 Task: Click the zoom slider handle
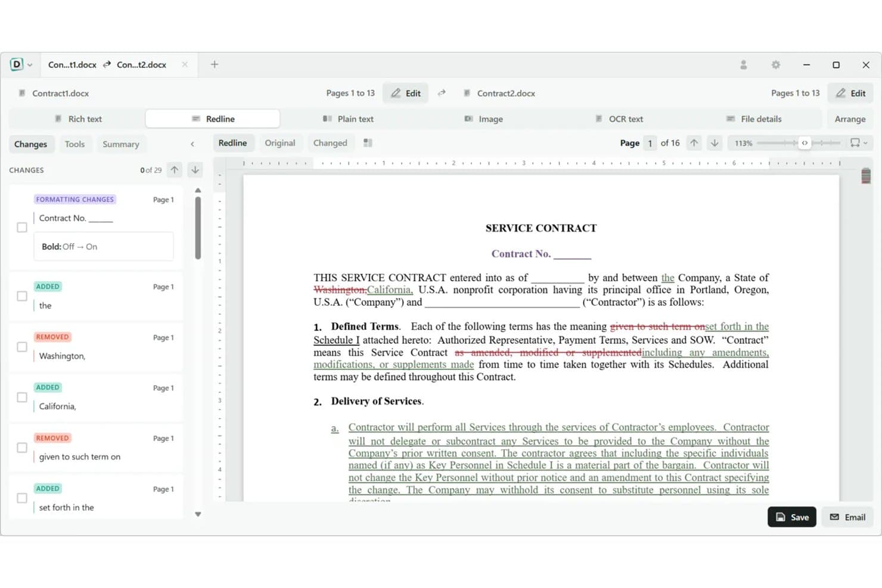coord(805,143)
